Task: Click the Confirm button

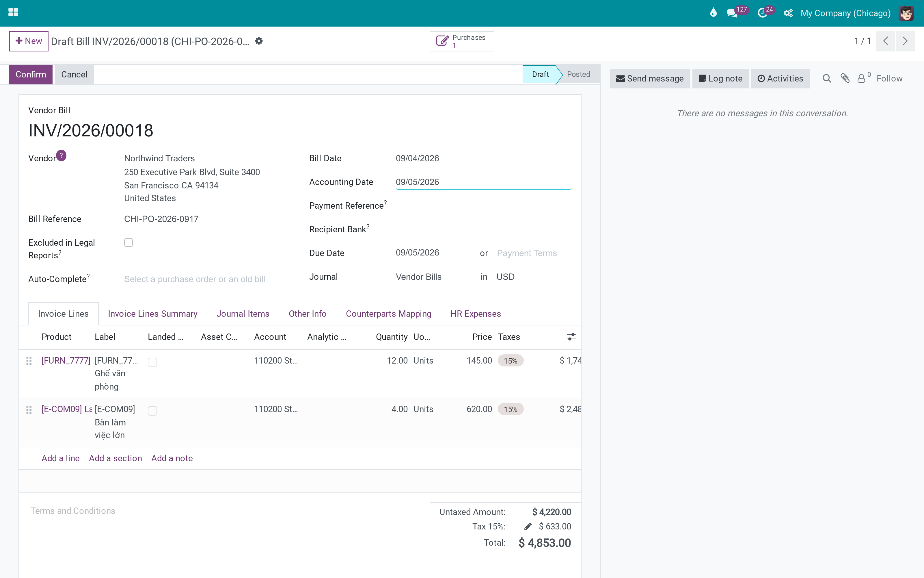Action: (x=31, y=75)
